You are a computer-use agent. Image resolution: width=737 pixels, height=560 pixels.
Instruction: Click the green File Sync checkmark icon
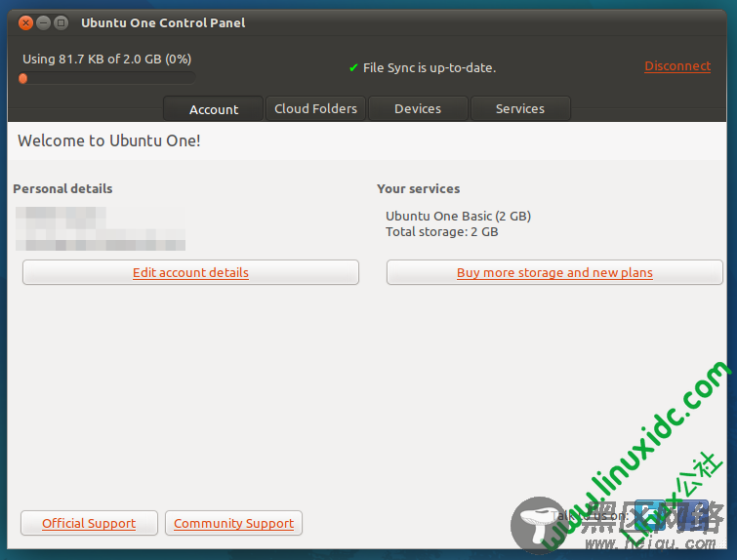[x=353, y=67]
